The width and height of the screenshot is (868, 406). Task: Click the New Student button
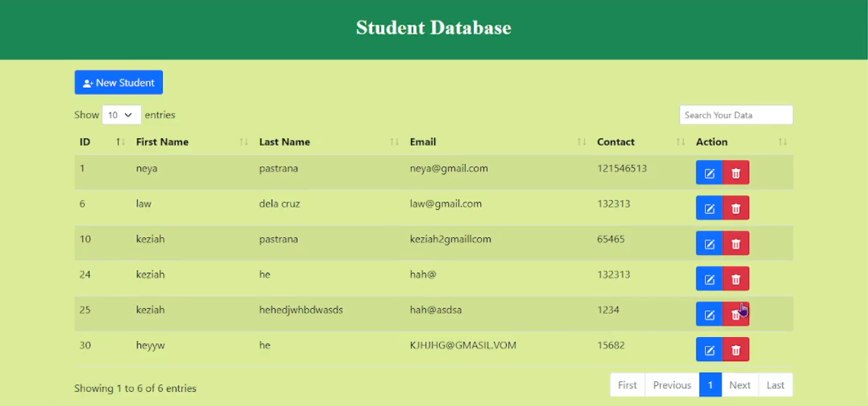[118, 83]
